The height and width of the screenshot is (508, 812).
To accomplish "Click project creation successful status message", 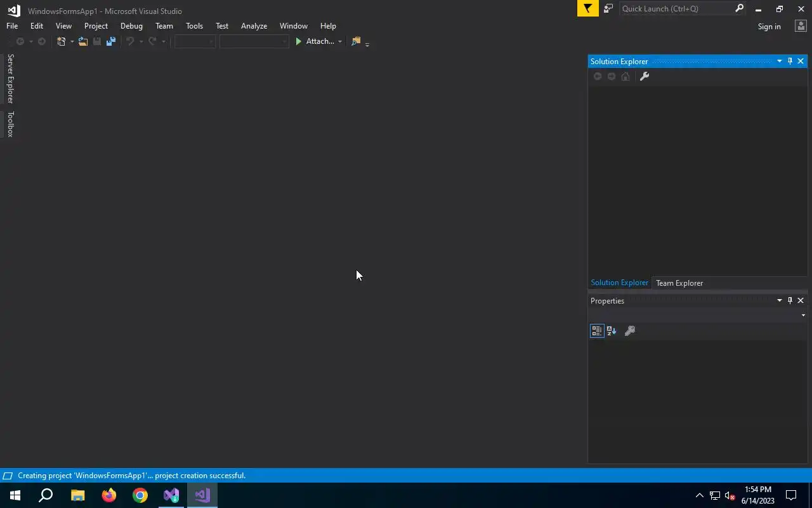I will click(131, 476).
